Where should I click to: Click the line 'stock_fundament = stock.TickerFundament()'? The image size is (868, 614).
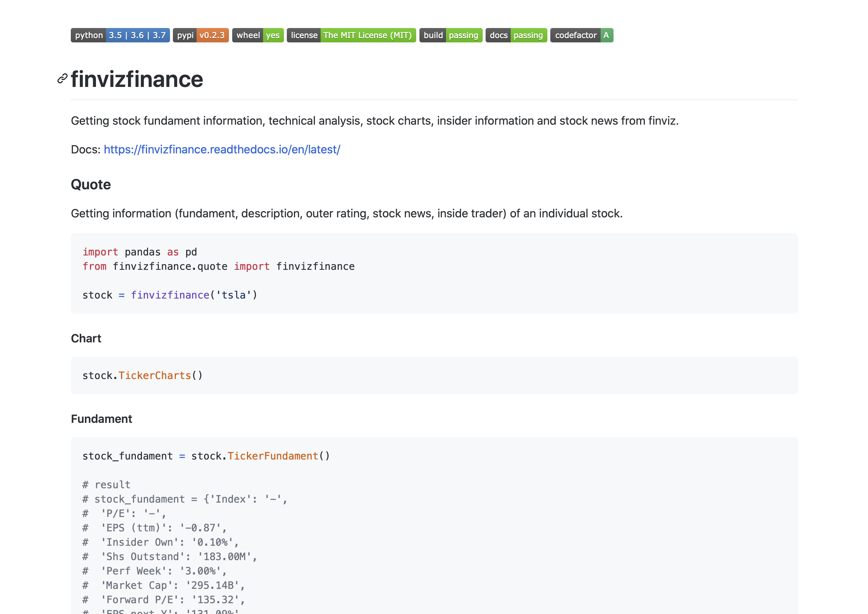coord(206,456)
